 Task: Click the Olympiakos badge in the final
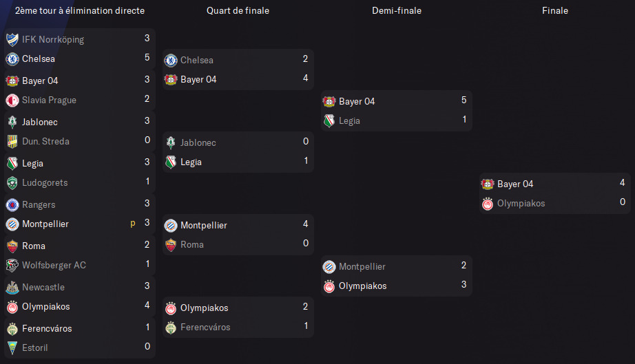coord(488,204)
